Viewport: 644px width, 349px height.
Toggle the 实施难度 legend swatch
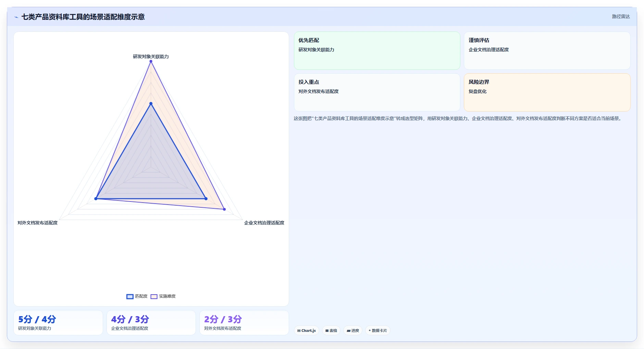(x=154, y=296)
